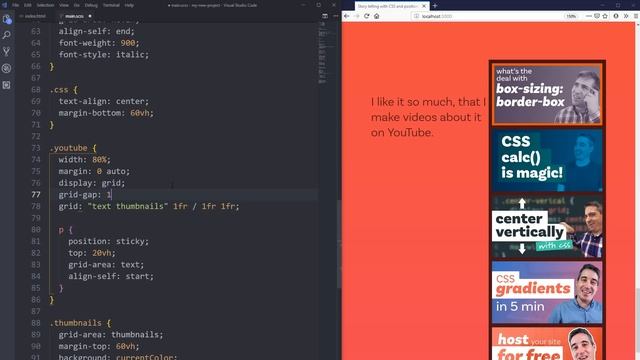This screenshot has width=640, height=360.
Task: Open editor More Actions ellipsis menu
Action: pos(336,16)
